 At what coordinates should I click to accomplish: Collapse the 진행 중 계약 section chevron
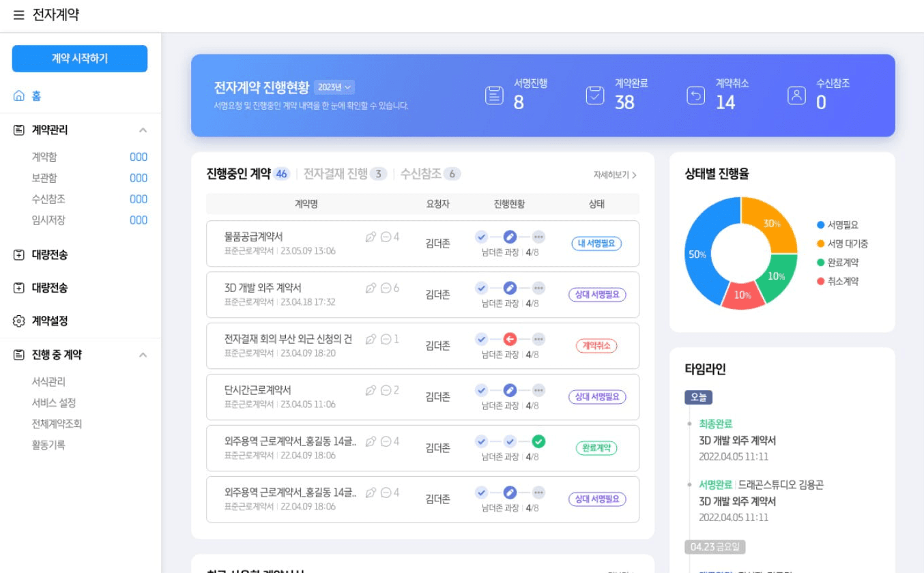click(143, 355)
